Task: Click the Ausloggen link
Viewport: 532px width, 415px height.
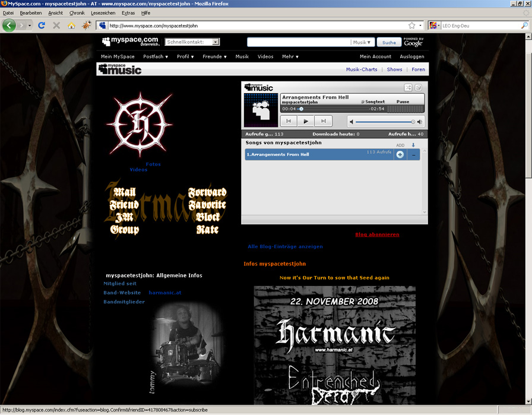Action: (x=411, y=56)
